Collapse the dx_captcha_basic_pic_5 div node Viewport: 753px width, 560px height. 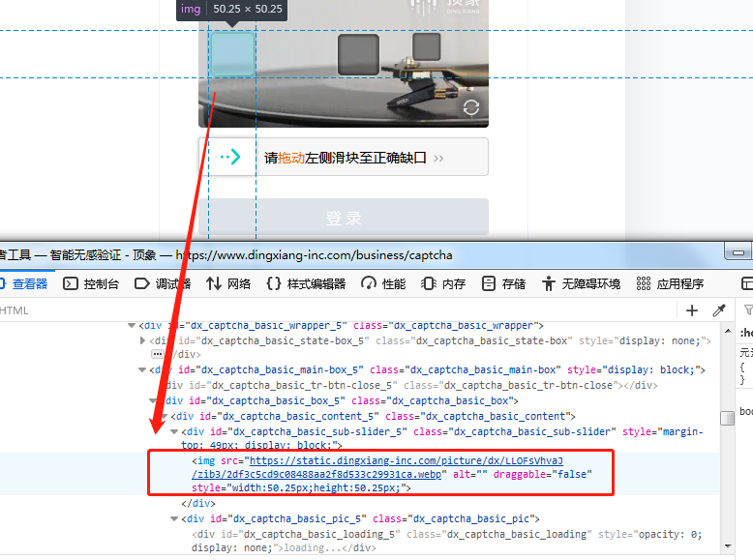pyautogui.click(x=174, y=519)
